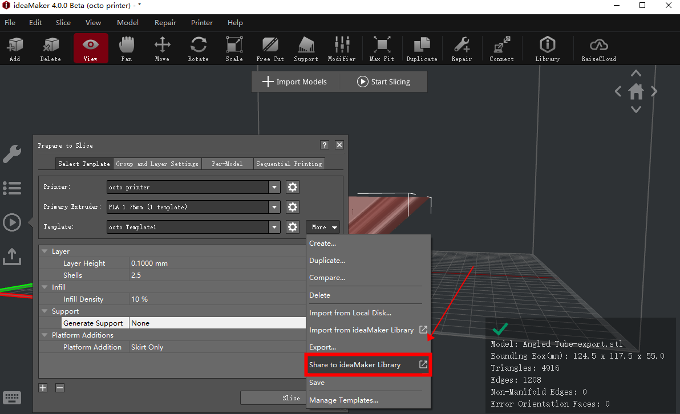Collapse the Support settings group

pyautogui.click(x=45, y=311)
